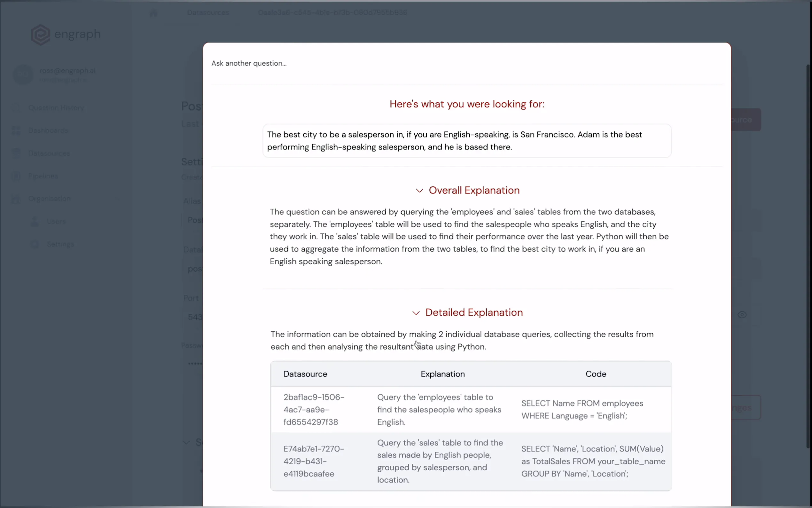The image size is (812, 508).
Task: Open Question History in the sidebar
Action: (56, 108)
